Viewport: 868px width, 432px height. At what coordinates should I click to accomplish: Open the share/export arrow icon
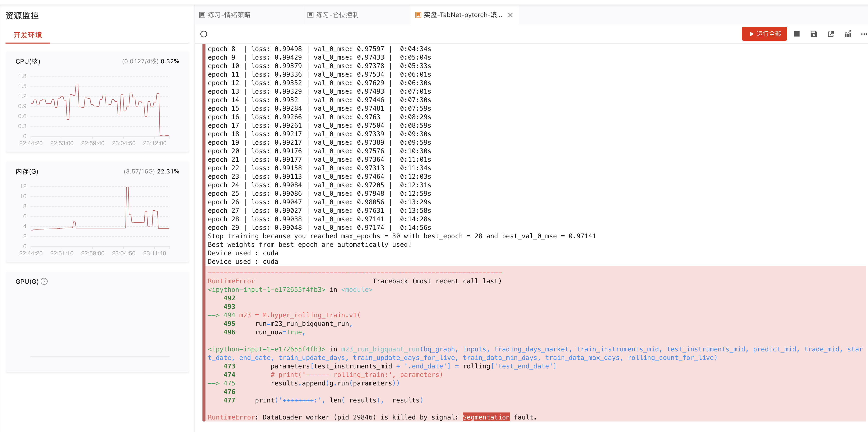[831, 34]
